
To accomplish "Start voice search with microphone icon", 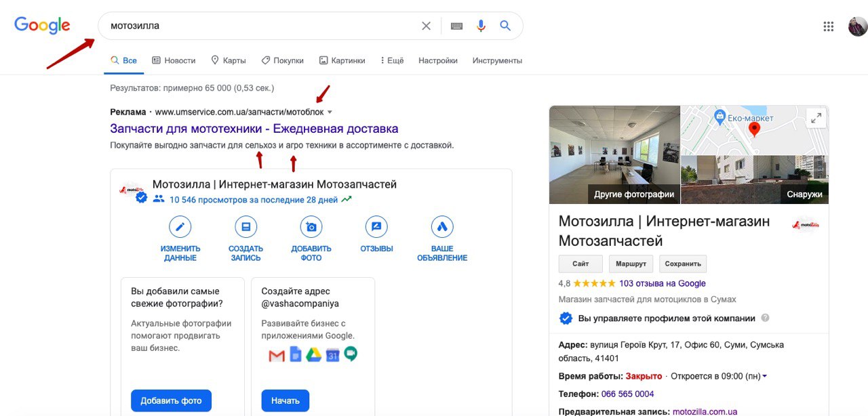I will (x=481, y=26).
